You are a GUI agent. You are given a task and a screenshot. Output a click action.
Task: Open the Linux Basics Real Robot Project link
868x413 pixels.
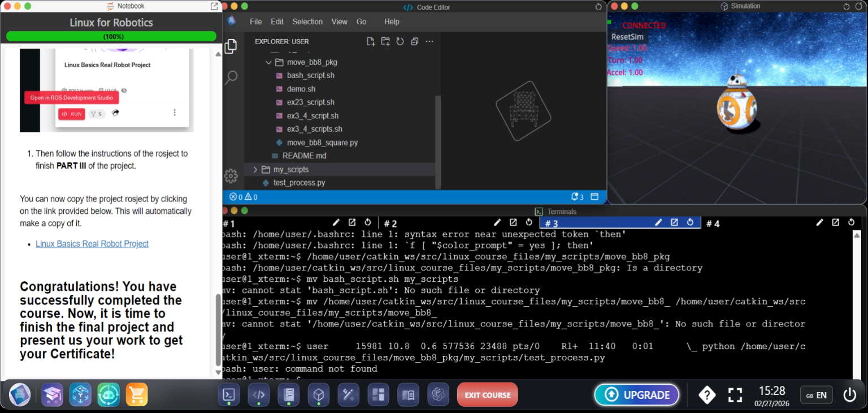coord(92,244)
